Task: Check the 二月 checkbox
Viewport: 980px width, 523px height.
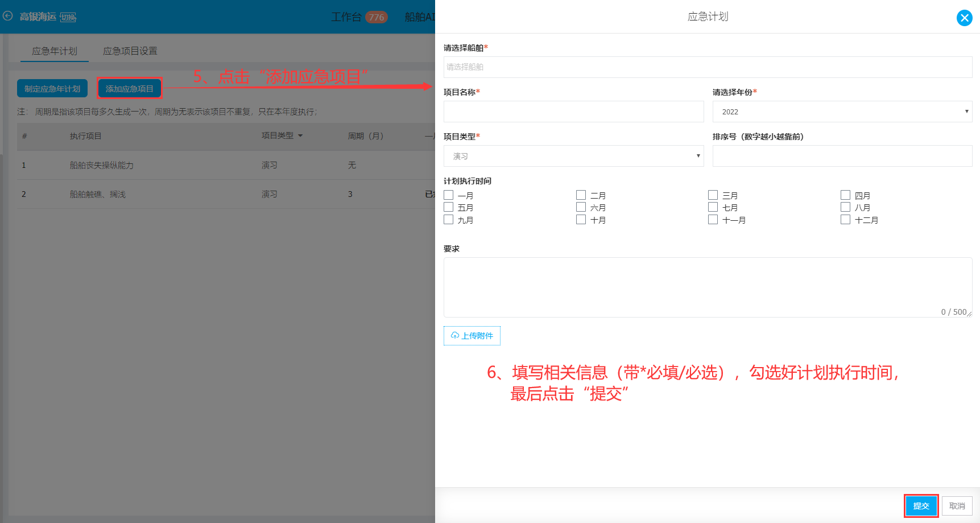Action: (581, 195)
